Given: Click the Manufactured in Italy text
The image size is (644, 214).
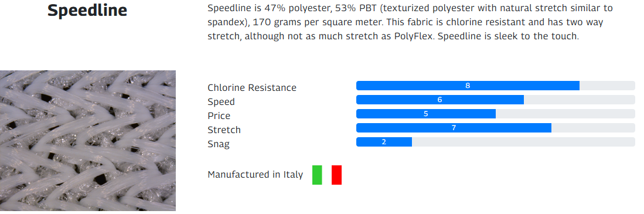Looking at the screenshot, I should point(255,175).
